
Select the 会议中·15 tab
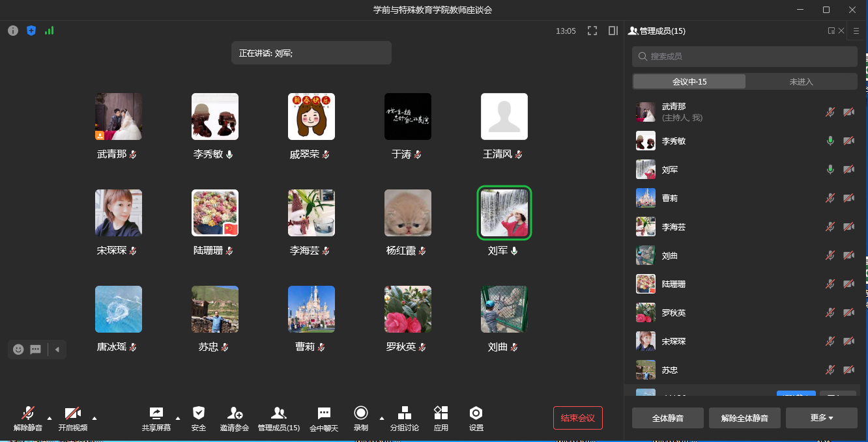click(x=689, y=81)
